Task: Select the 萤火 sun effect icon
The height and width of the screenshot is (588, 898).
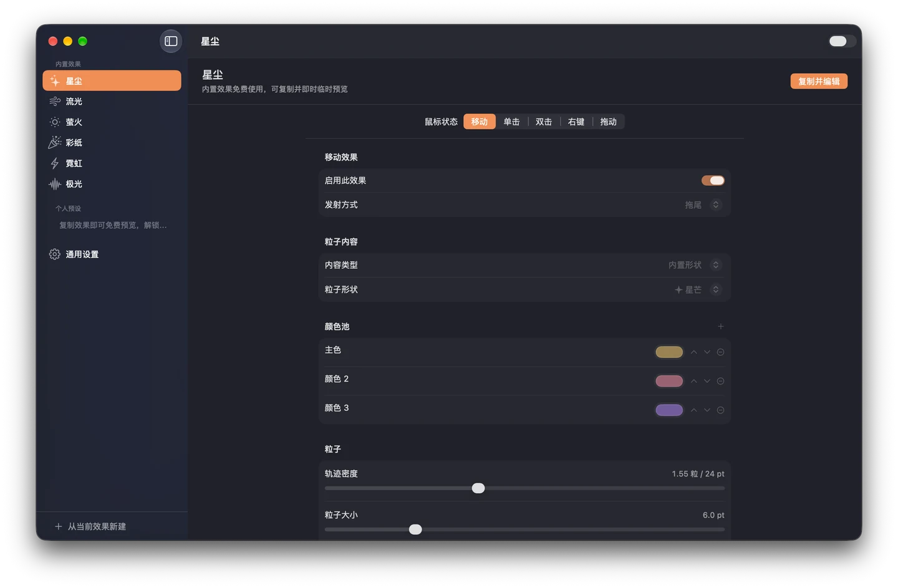Action: coord(55,122)
